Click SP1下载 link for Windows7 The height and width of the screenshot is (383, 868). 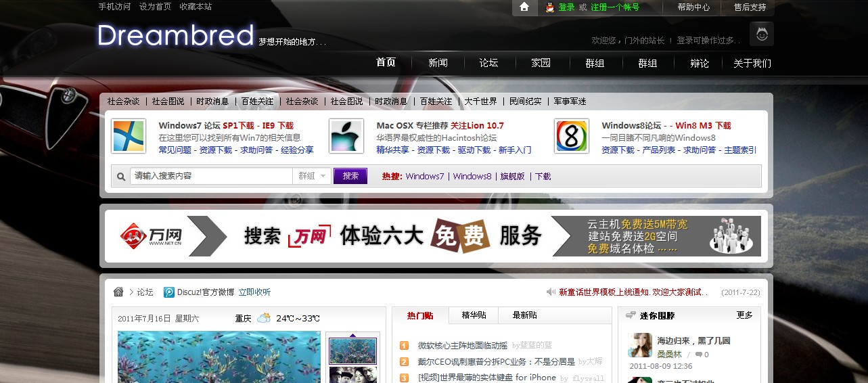coord(238,126)
